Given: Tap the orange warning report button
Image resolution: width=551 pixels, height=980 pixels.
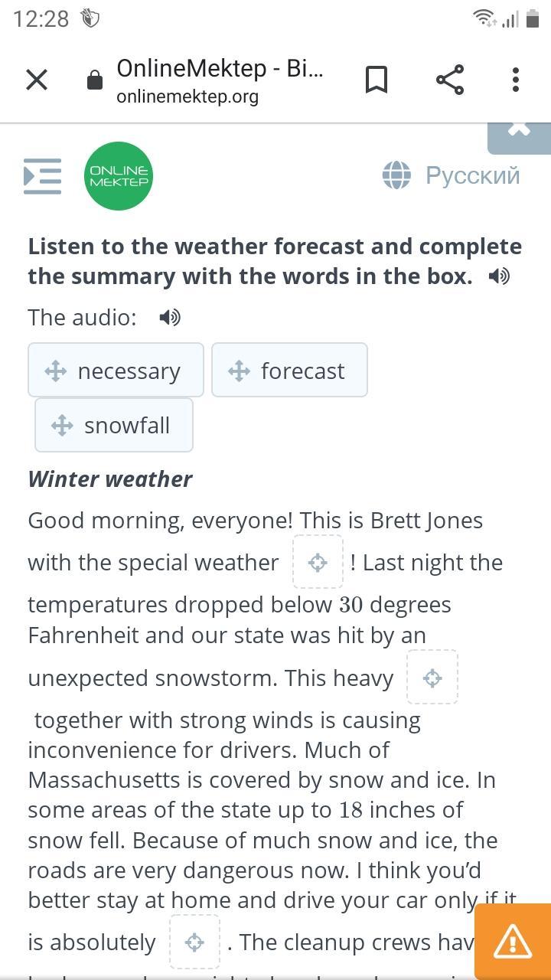Looking at the screenshot, I should tap(513, 942).
